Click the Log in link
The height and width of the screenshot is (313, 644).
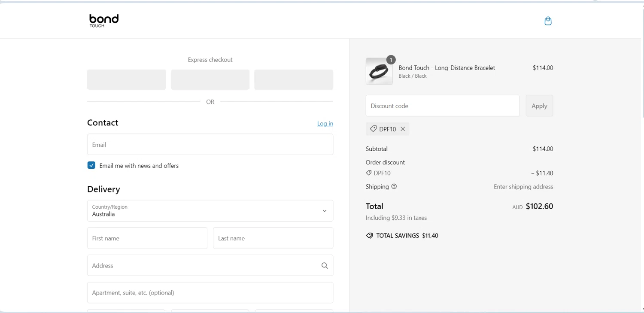point(325,124)
